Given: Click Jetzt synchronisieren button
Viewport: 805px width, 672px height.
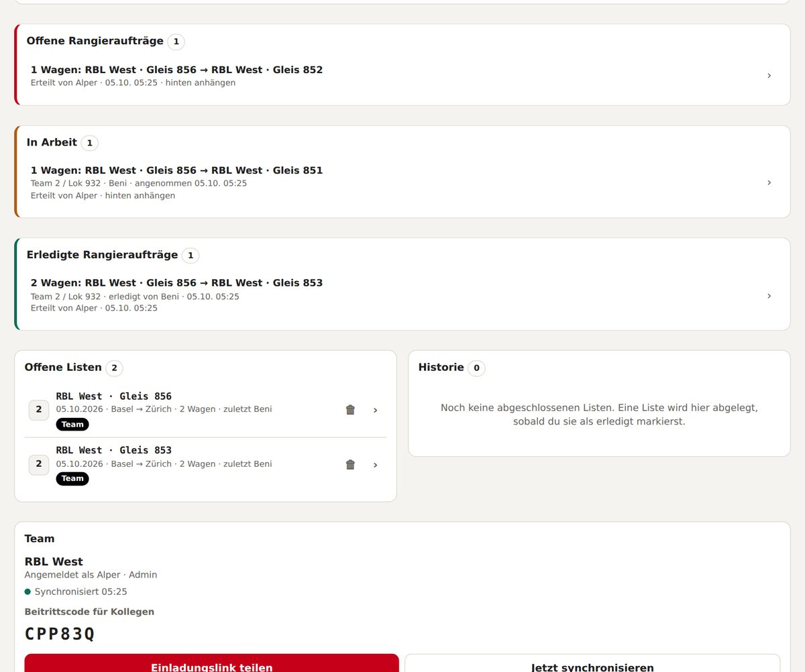Looking at the screenshot, I should coord(592,663).
